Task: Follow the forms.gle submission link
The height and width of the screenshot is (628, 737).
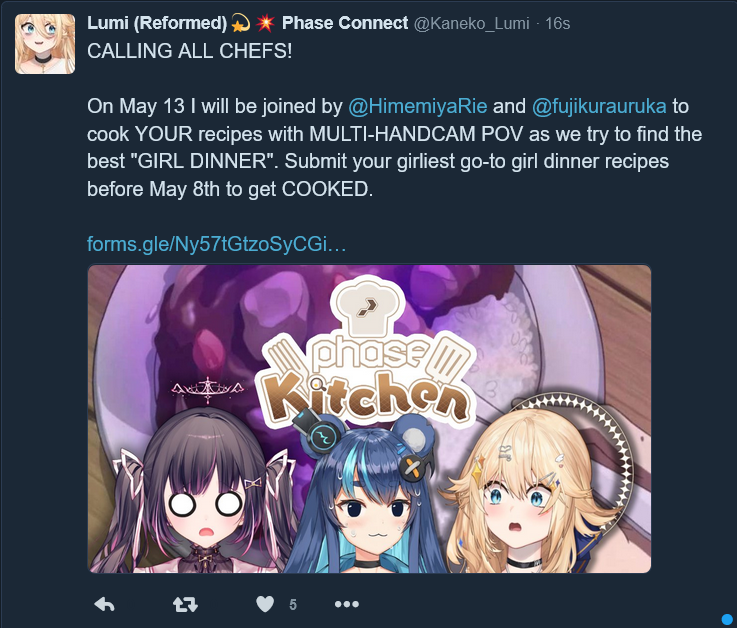Action: coord(217,244)
